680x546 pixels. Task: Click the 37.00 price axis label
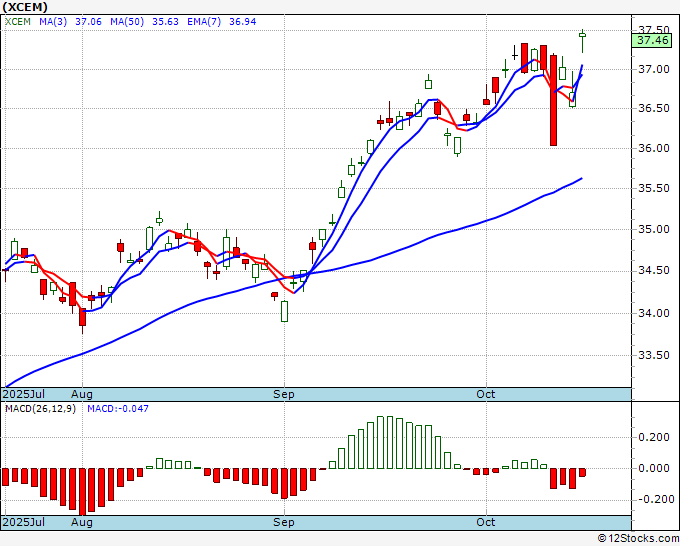click(654, 69)
